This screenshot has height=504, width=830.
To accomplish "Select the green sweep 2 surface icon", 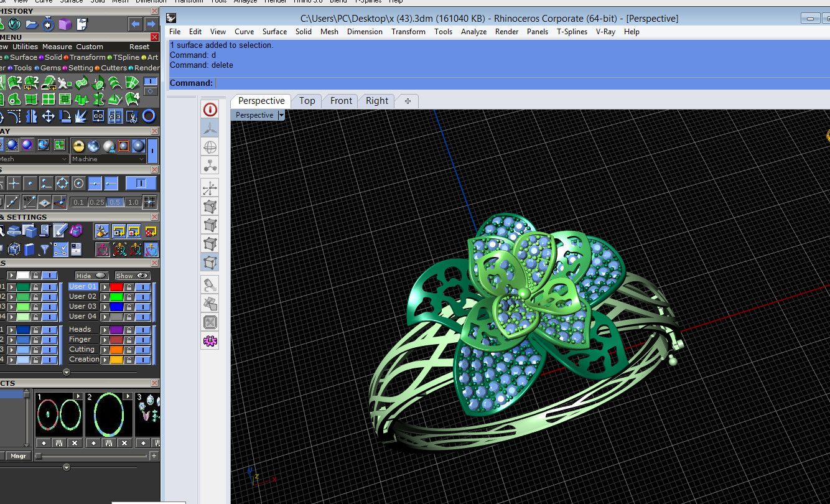I will coord(14,82).
